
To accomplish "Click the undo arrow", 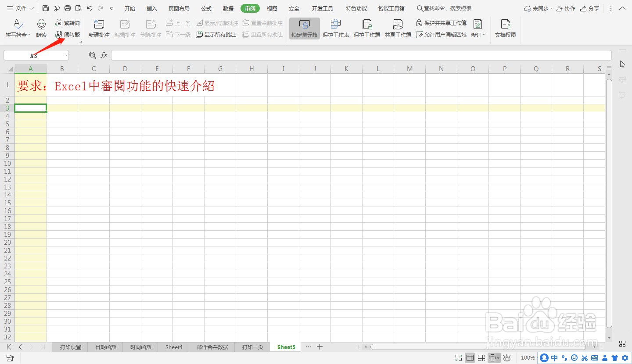I will pos(90,8).
